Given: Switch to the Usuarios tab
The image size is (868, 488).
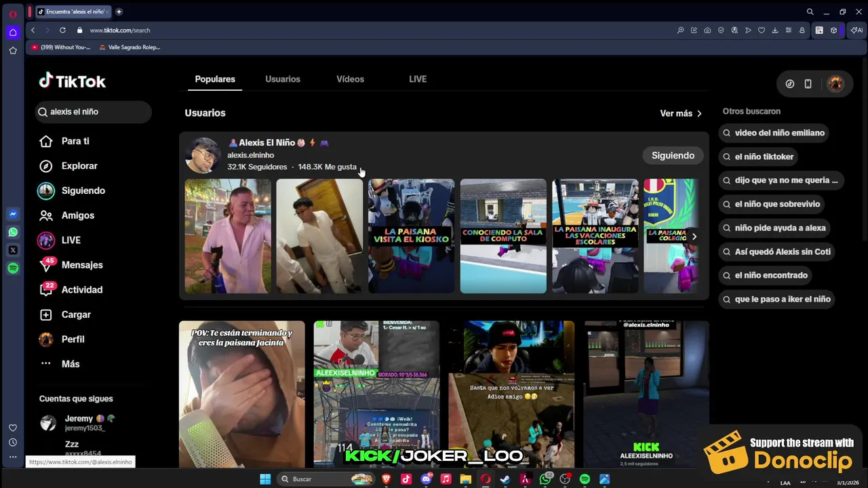Looking at the screenshot, I should (283, 79).
